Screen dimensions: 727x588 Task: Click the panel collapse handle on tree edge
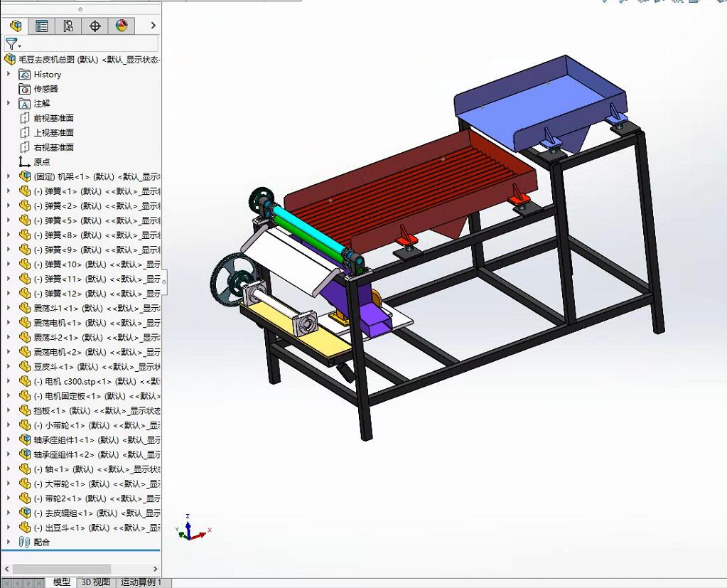(x=163, y=282)
